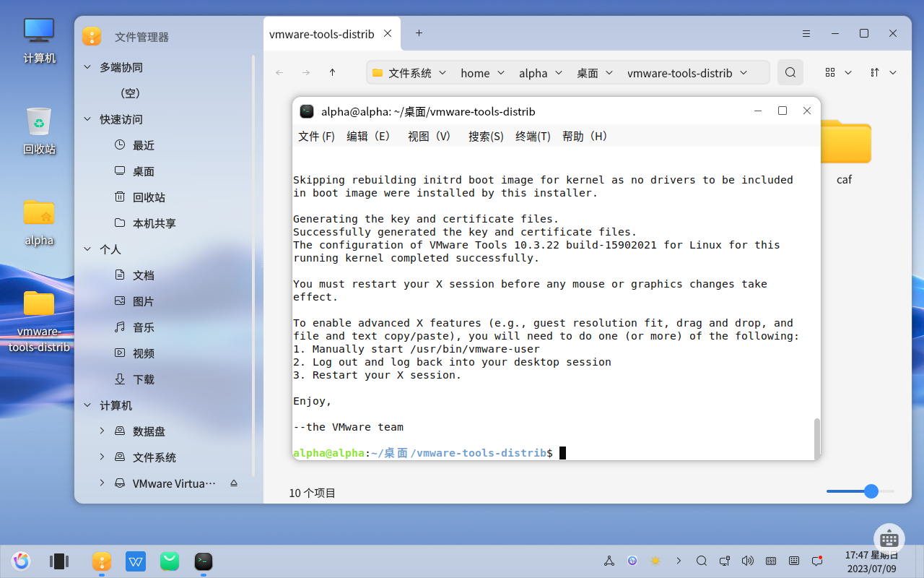Launch WPS Office from the taskbar
The image size is (924, 578).
(x=136, y=561)
